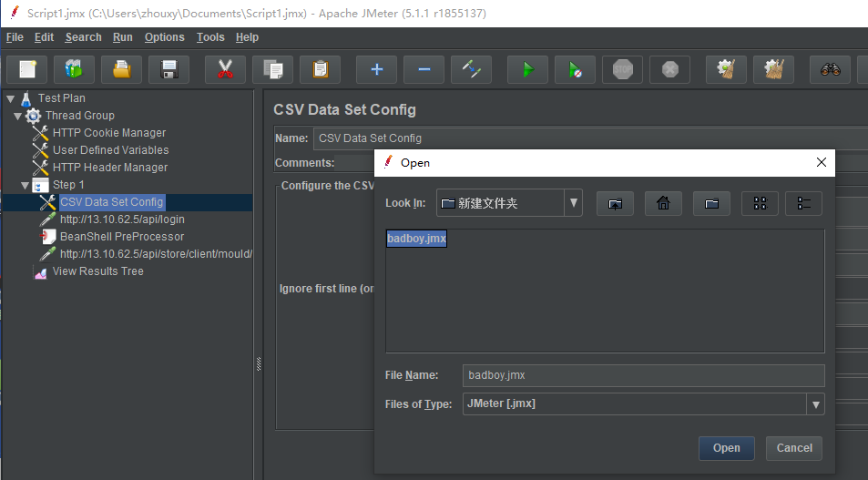Image resolution: width=868 pixels, height=480 pixels.
Task: Collapse the Step 1 tree node
Action: (x=25, y=186)
